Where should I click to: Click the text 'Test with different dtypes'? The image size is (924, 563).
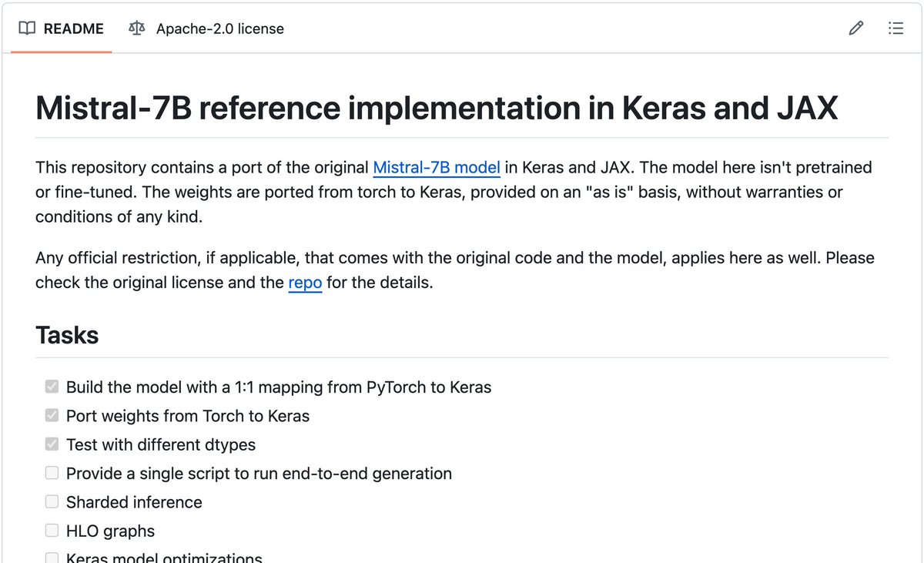coord(161,444)
